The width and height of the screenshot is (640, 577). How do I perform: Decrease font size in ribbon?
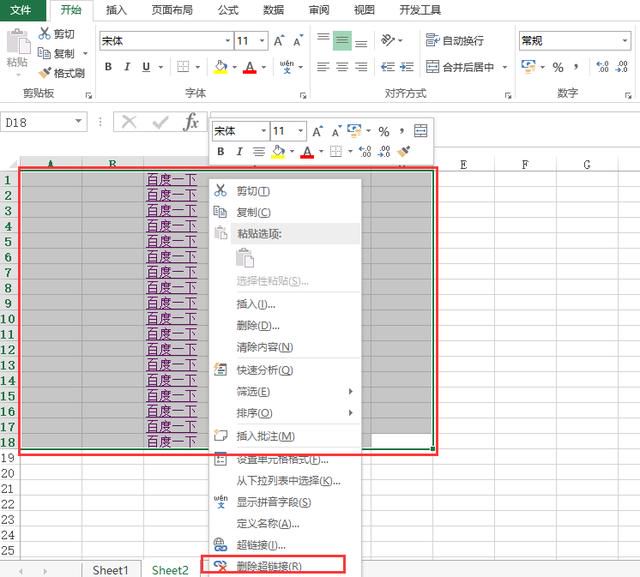coord(298,41)
